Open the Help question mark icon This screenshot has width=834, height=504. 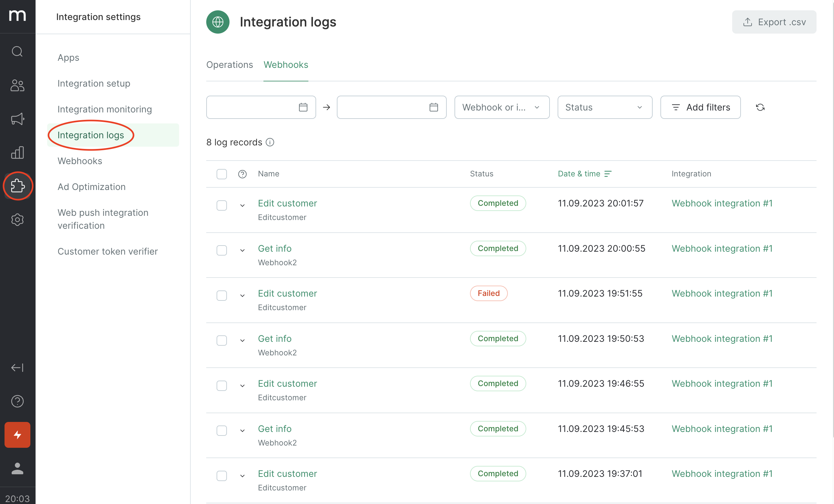pyautogui.click(x=17, y=401)
